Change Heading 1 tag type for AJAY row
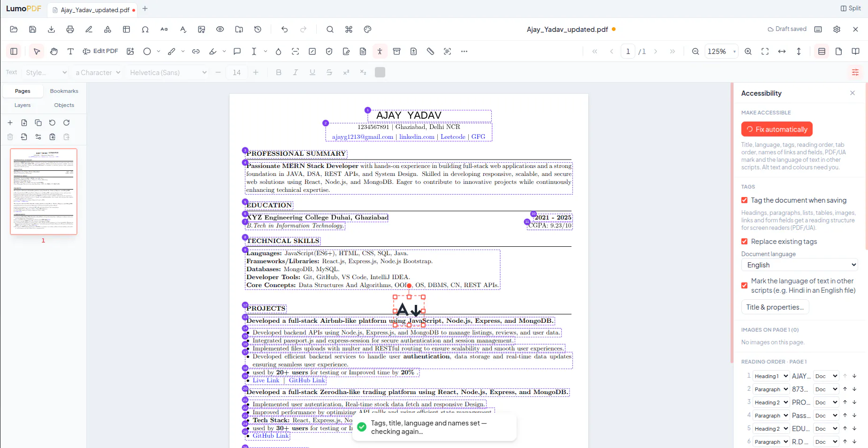 tap(771, 376)
